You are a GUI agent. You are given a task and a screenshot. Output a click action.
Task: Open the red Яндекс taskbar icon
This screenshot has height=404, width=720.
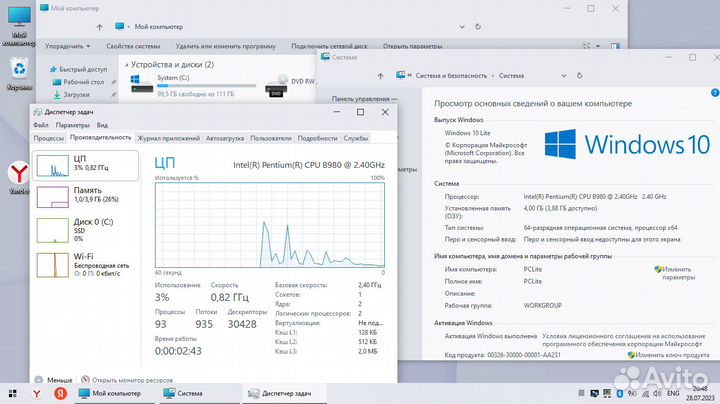click(60, 393)
